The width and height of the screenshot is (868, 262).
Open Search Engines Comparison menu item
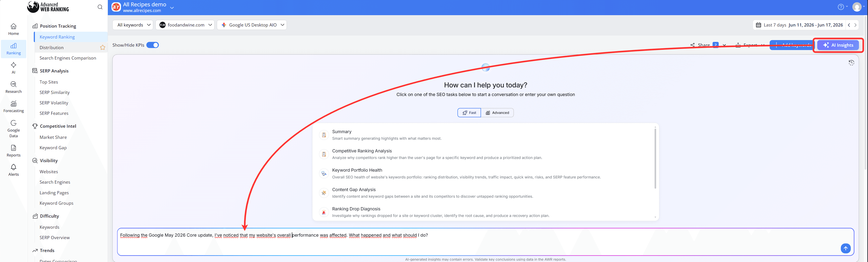tap(68, 58)
